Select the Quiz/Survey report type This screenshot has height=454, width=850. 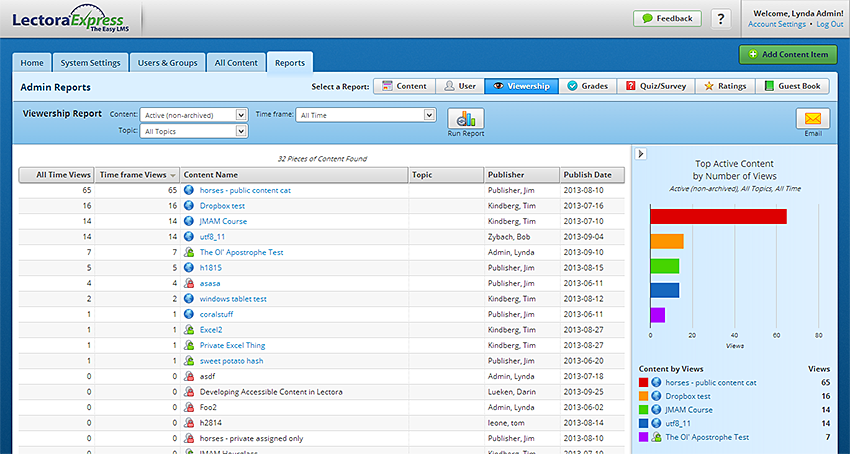pos(656,86)
